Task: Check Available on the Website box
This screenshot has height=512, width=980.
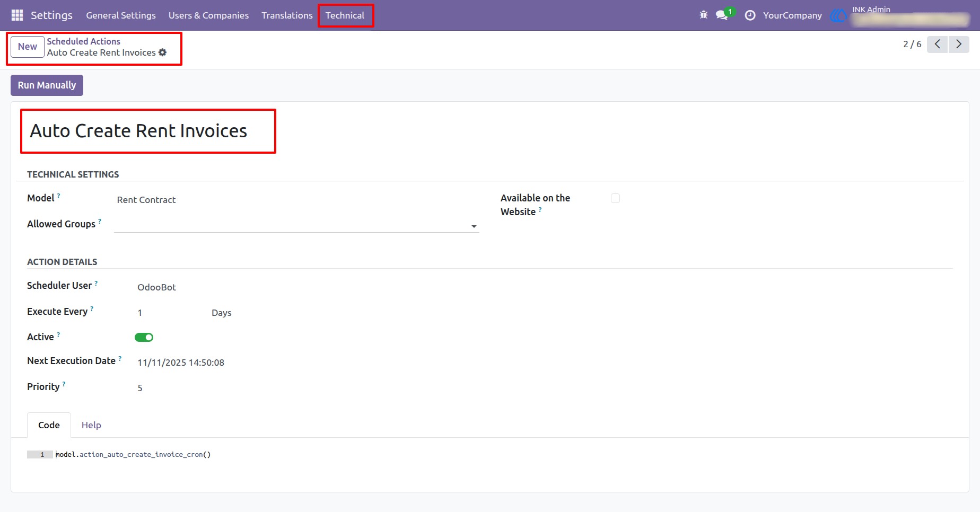Action: pyautogui.click(x=615, y=198)
